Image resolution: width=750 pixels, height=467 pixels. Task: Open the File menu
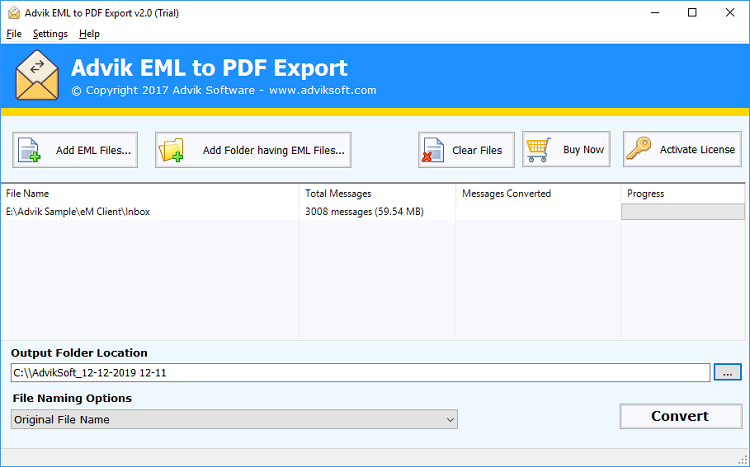pos(14,34)
